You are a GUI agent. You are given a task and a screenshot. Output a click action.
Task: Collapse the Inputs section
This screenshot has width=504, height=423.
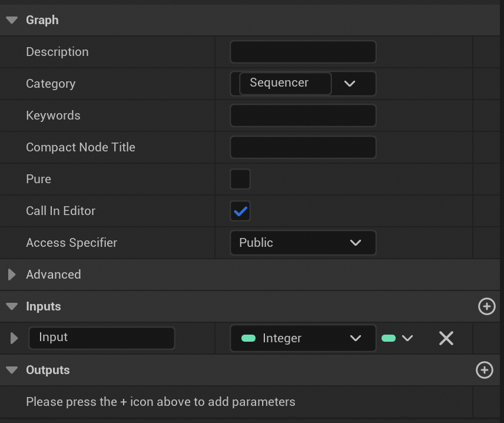[x=12, y=306]
